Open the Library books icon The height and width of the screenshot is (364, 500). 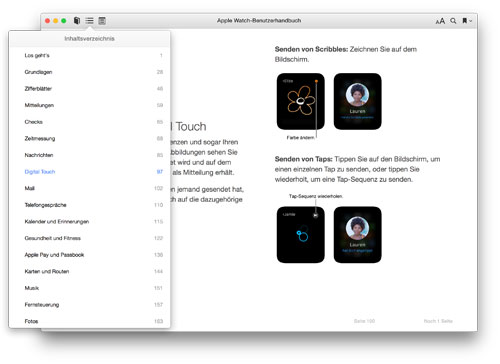click(x=77, y=21)
